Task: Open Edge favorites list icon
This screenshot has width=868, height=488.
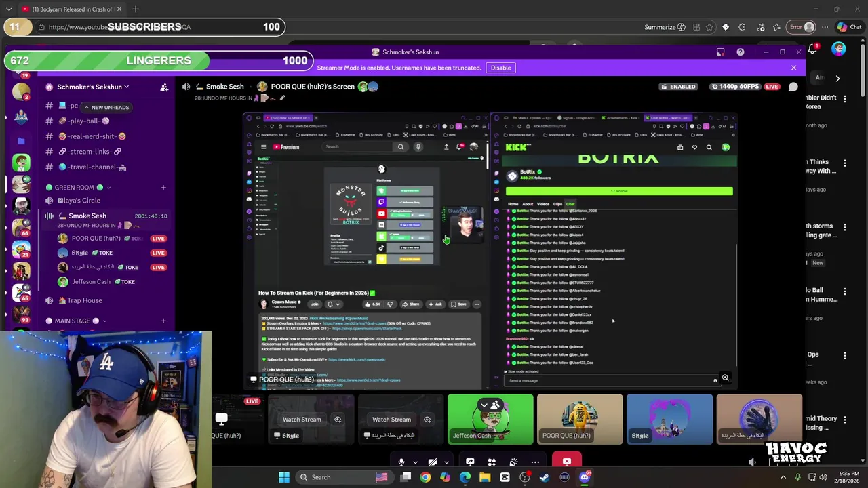Action: pyautogui.click(x=776, y=27)
